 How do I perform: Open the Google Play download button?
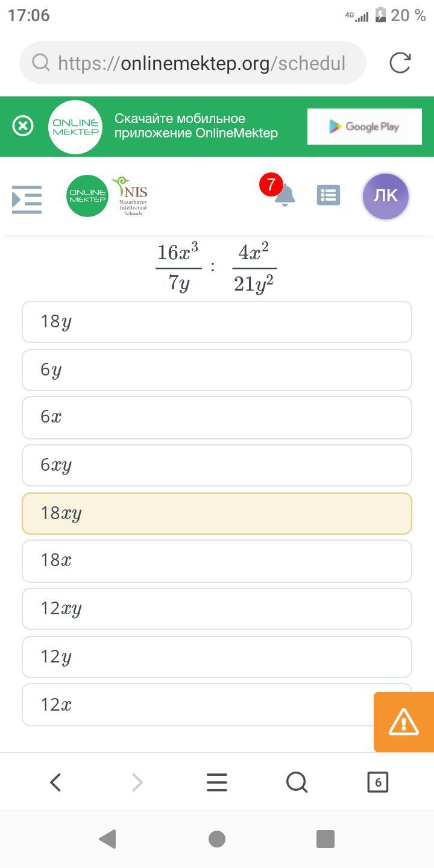[364, 127]
